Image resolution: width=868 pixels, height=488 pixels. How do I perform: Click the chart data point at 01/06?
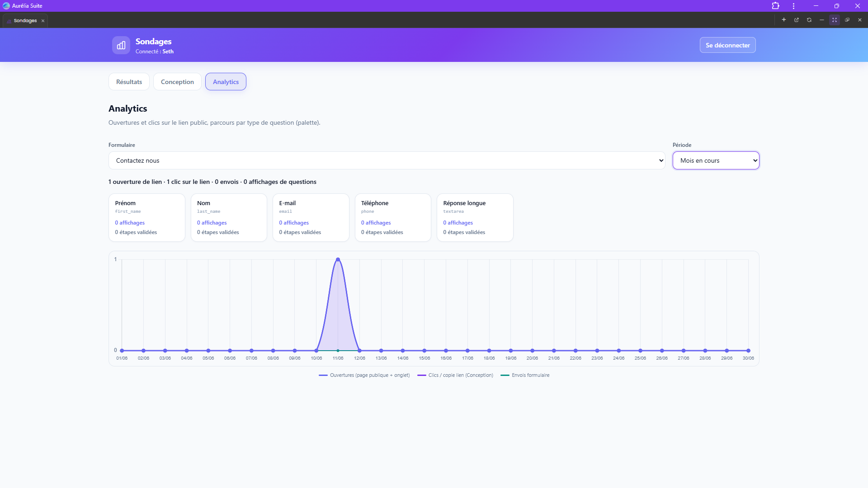tap(122, 351)
